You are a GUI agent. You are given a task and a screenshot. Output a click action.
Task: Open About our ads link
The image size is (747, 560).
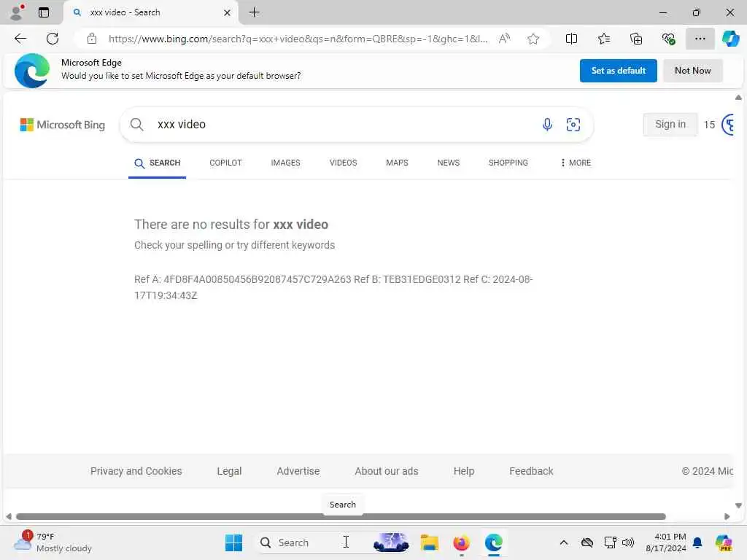387,471
